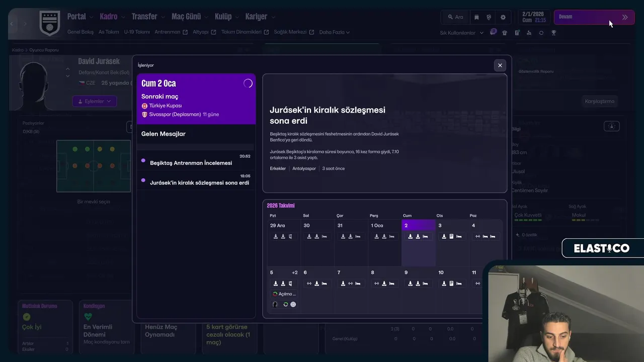The image size is (644, 362).
Task: Open the Kadro menu
Action: click(109, 17)
